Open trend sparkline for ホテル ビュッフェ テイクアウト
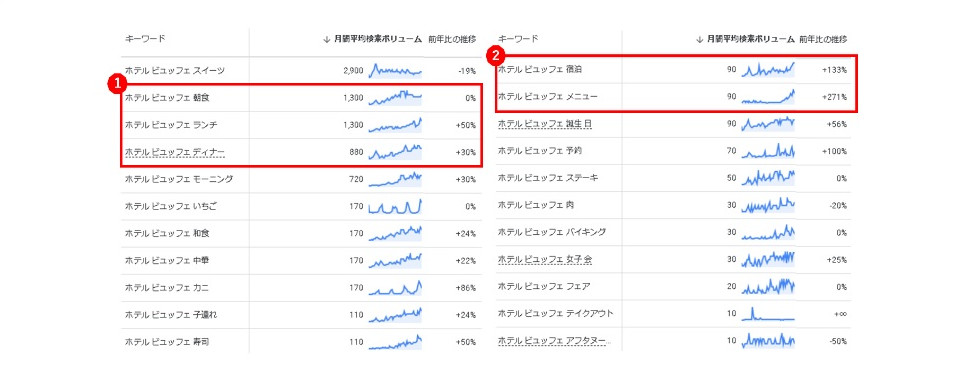The width and height of the screenshot is (976, 385). [x=768, y=313]
